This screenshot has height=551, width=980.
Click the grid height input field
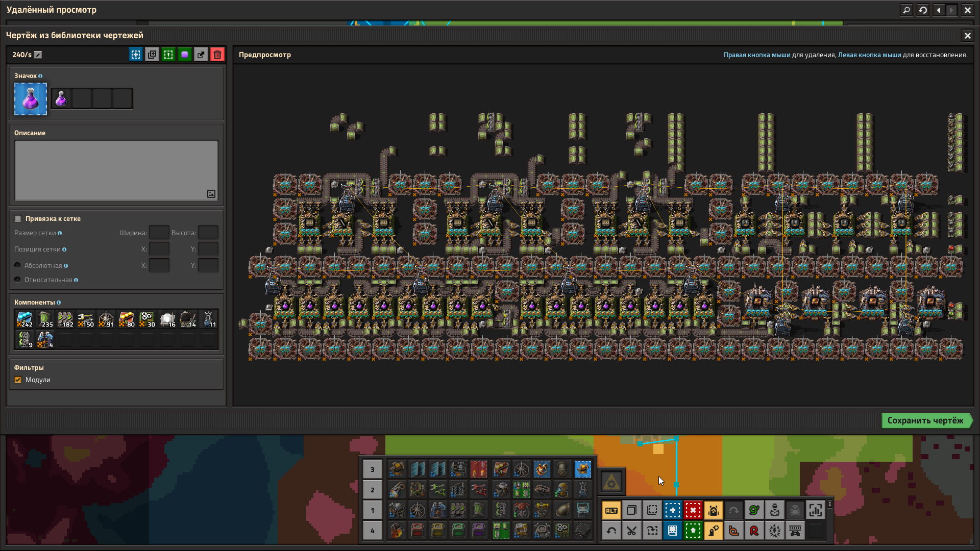coord(208,233)
